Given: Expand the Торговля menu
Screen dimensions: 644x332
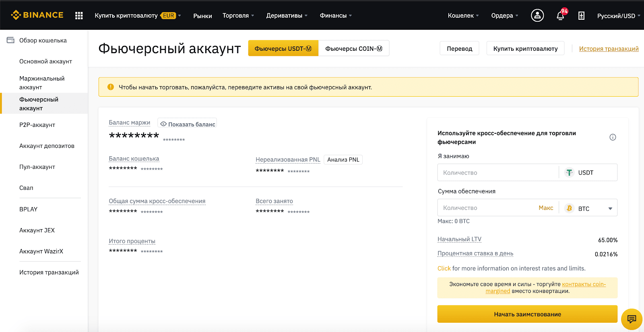Looking at the screenshot, I should (238, 15).
